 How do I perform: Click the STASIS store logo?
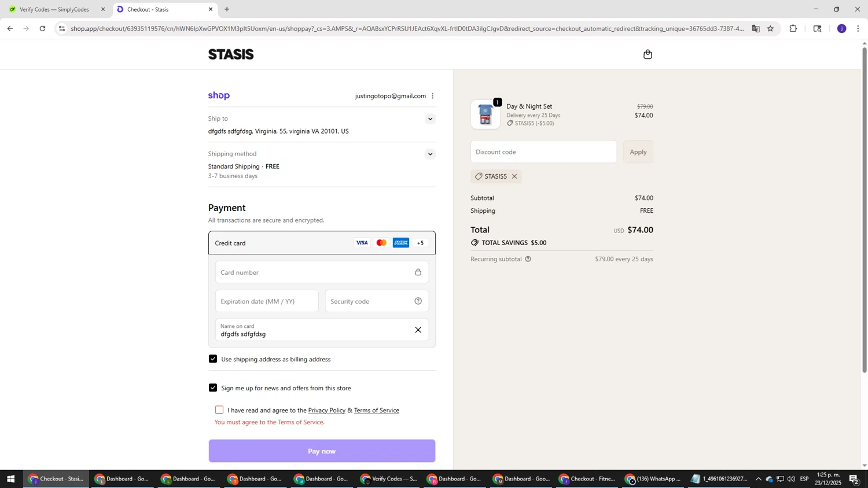click(x=231, y=54)
